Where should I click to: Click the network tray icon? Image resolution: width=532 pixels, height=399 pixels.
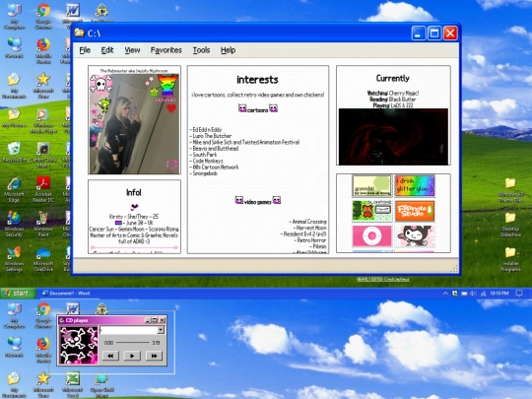pos(483,294)
